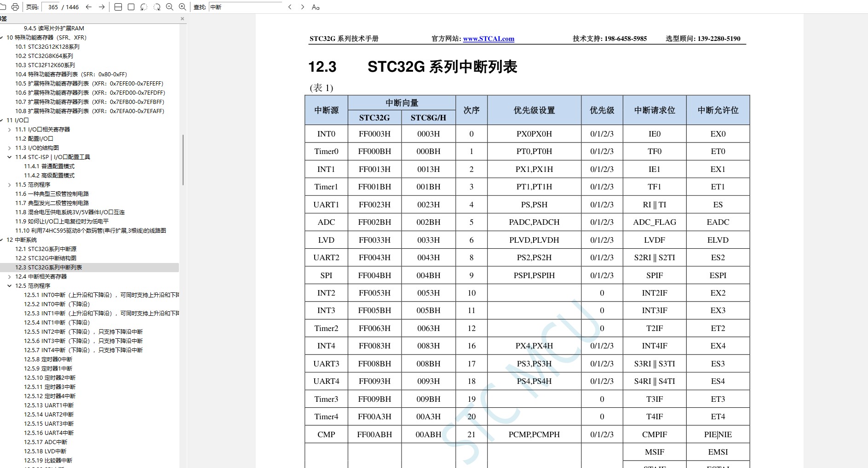This screenshot has width=868, height=468.
Task: Open bookmark 12.5.10 定时器2中断
Action: [50, 378]
